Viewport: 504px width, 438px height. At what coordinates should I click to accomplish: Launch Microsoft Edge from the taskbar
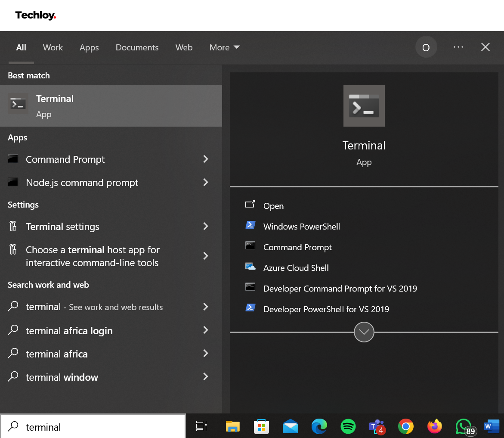click(x=319, y=426)
